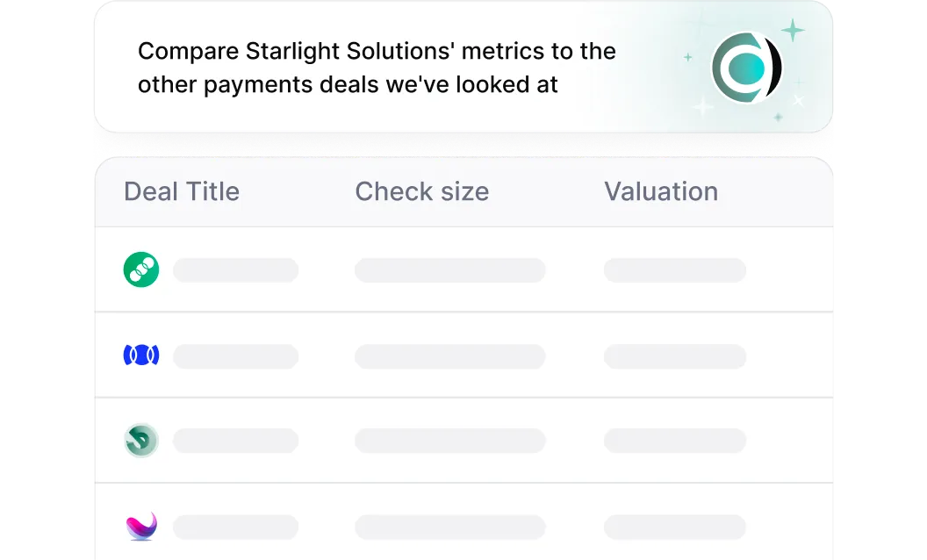927x560 pixels.
Task: Click the check size placeholder in the second row
Action: tap(449, 355)
